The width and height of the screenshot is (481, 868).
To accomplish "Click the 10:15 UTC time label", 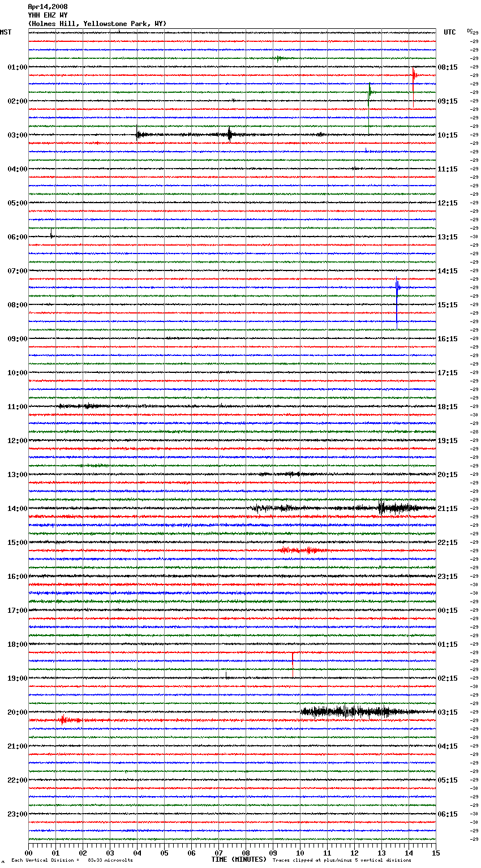I will [448, 135].
